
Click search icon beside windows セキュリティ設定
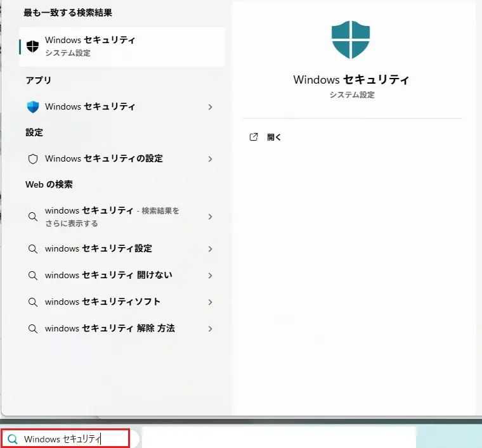[x=33, y=249]
